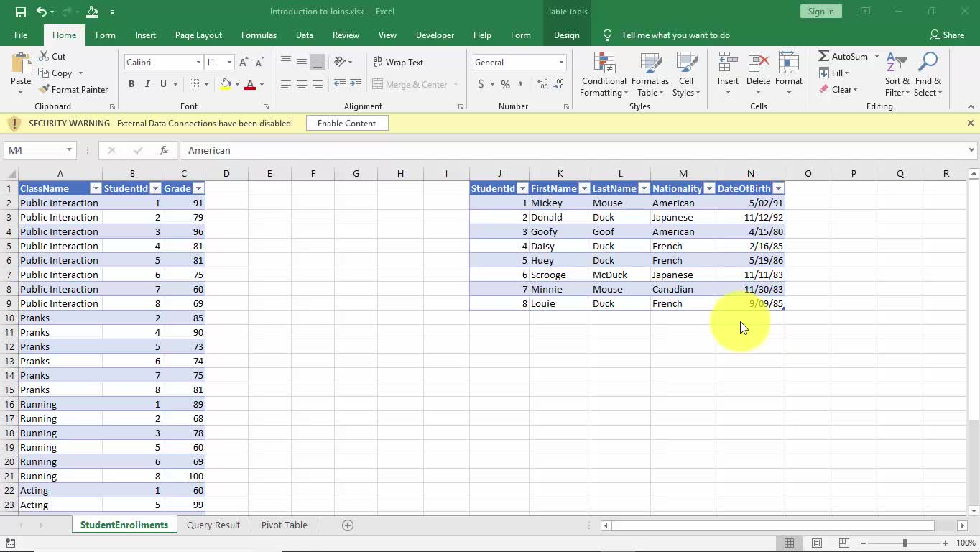Click the Enable Content button
The image size is (980, 552).
point(346,124)
